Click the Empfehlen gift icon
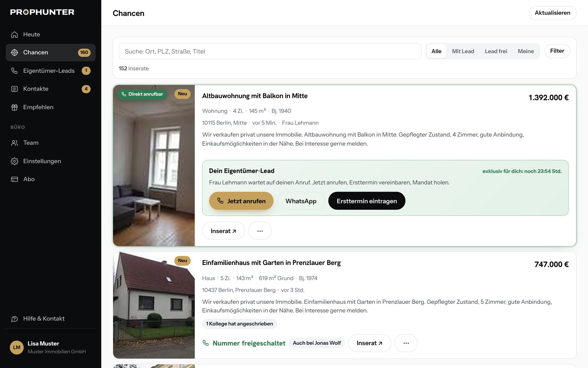The width and height of the screenshot is (588, 368). point(14,107)
